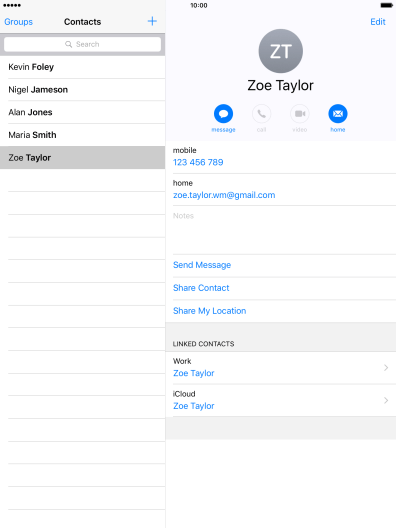Click Share My Location

[209, 311]
